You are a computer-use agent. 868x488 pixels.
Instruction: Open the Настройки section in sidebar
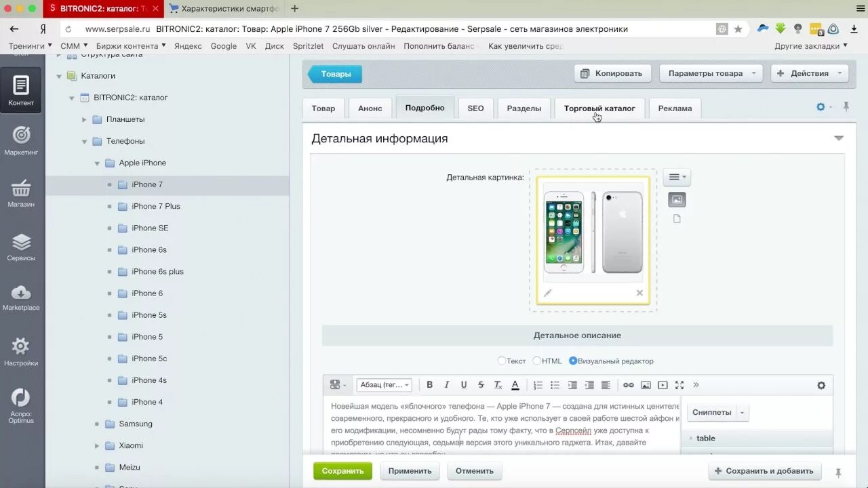[x=21, y=352]
